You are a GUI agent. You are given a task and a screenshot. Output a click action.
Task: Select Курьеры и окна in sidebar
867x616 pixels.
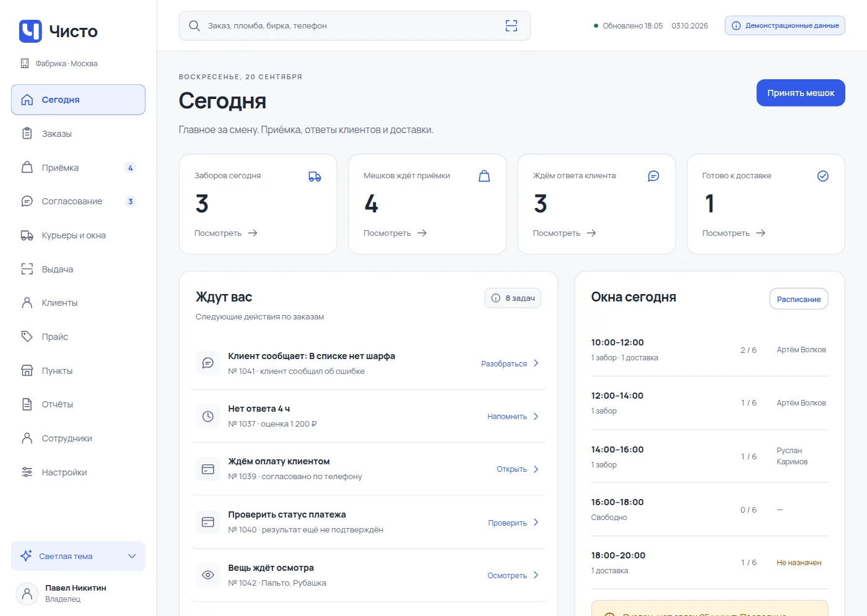pyautogui.click(x=78, y=235)
